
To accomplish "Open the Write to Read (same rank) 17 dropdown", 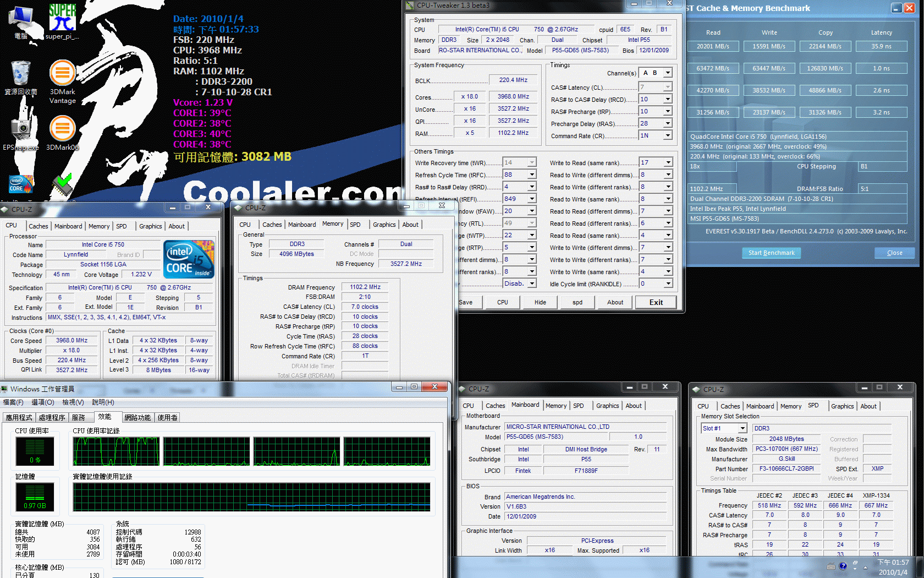I will 668,163.
